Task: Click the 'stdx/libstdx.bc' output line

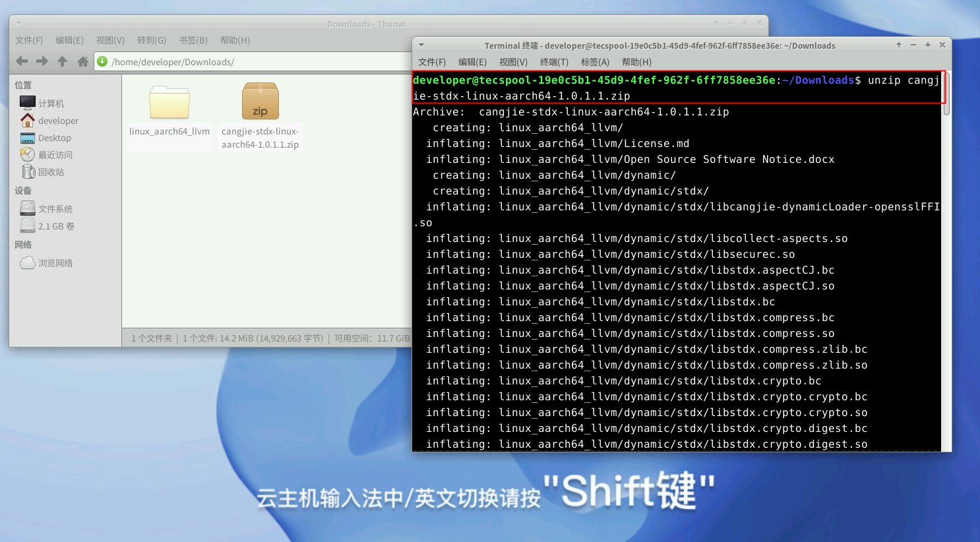Action: (601, 301)
